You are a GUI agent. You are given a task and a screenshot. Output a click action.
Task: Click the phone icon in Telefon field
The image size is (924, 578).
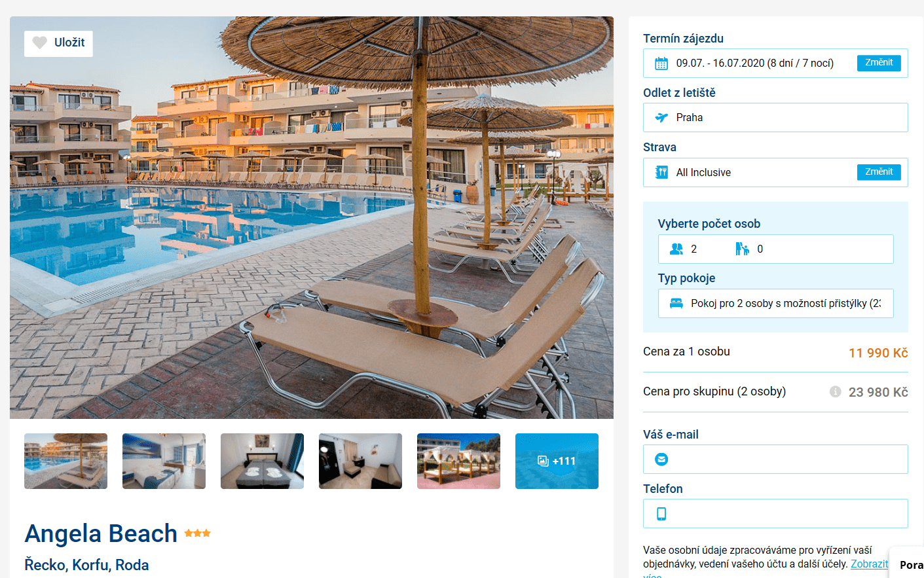tap(661, 514)
